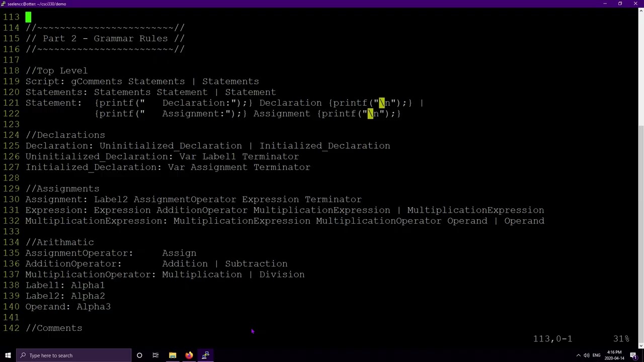Click the '//Declarations' comment
Screen dimensions: 644x362
[x=65, y=135]
